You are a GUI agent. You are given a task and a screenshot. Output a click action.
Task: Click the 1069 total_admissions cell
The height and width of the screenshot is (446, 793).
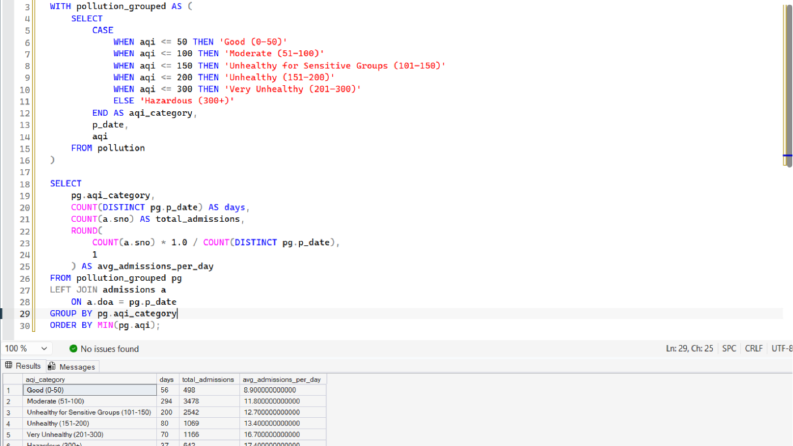pos(209,423)
